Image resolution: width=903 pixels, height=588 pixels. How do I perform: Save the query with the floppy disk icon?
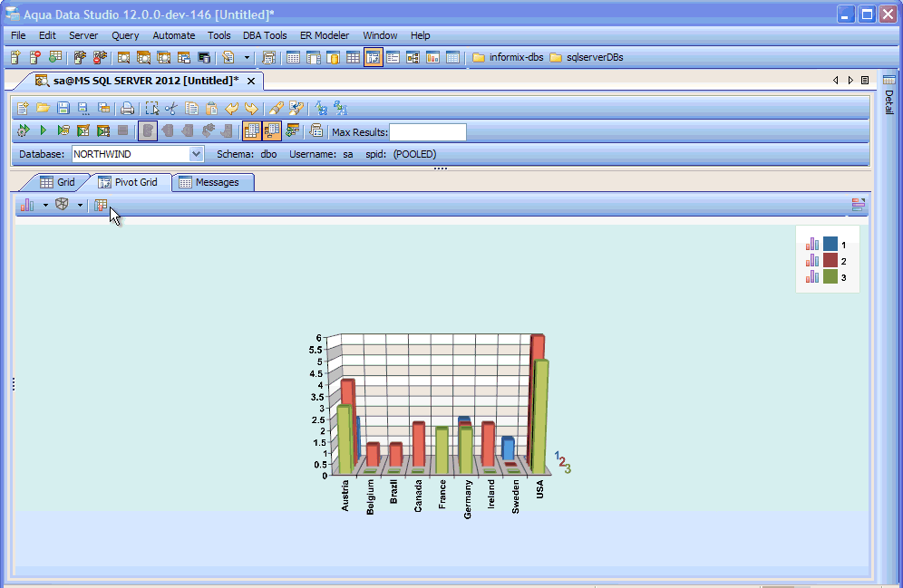(x=63, y=108)
